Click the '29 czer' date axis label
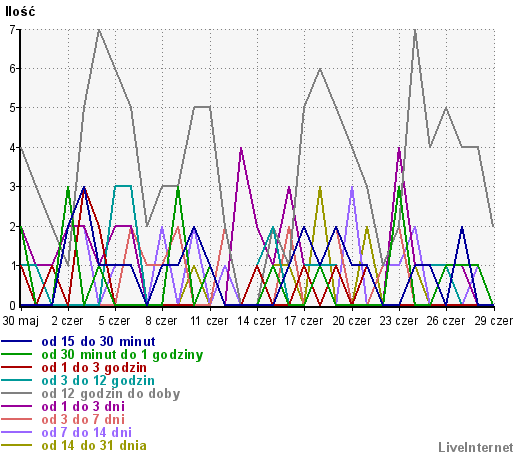This screenshot has height=457, width=520. tap(494, 321)
